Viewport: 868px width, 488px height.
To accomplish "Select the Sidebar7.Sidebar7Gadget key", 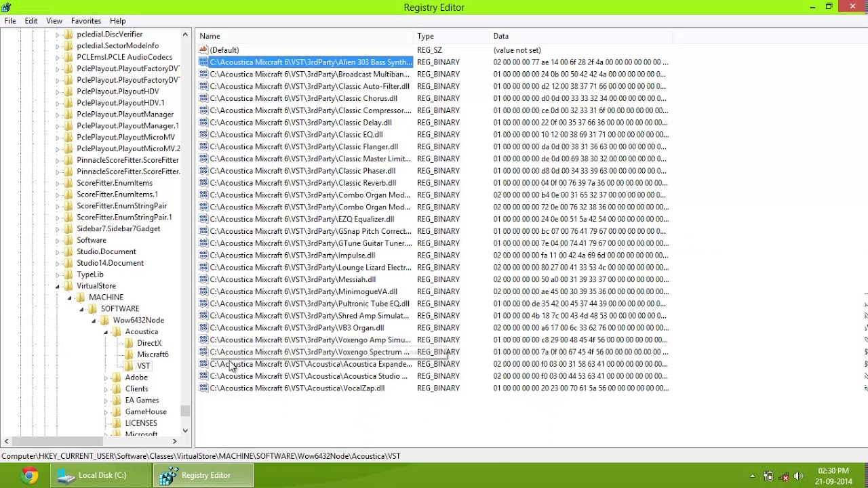I will (119, 229).
